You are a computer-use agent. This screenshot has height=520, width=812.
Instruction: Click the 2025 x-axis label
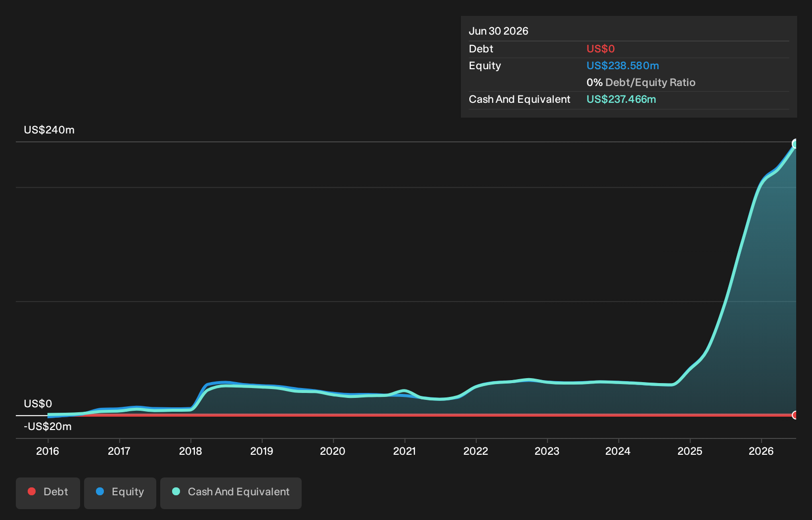pyautogui.click(x=690, y=451)
